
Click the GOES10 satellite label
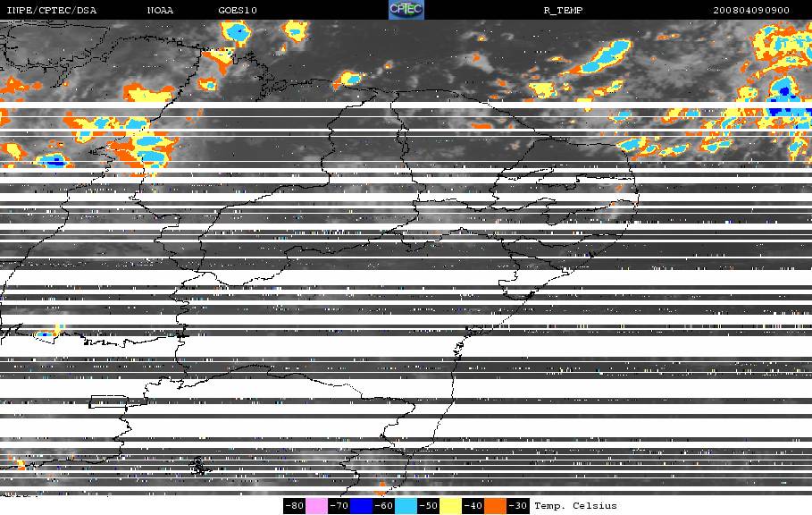pos(238,11)
